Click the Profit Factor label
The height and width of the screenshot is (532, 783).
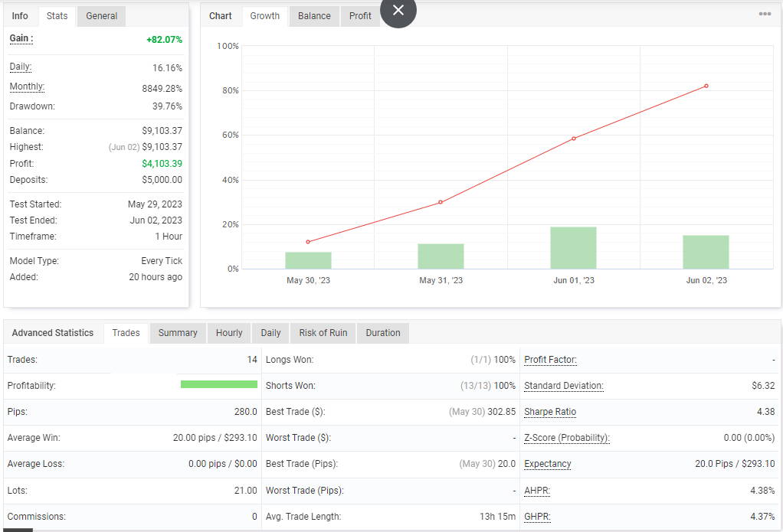(x=550, y=360)
